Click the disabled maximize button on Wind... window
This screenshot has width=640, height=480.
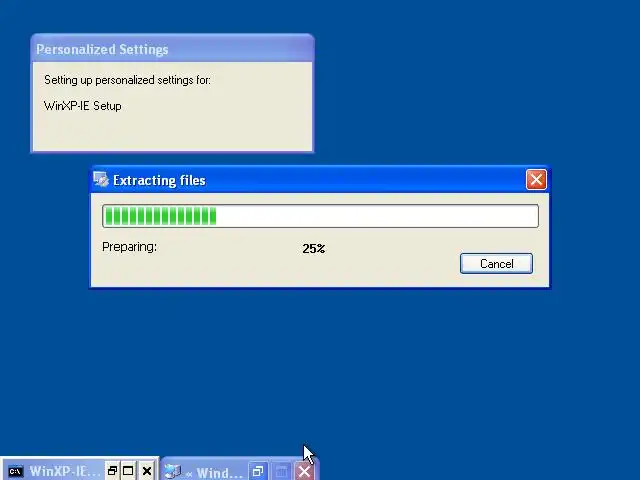[x=281, y=472]
